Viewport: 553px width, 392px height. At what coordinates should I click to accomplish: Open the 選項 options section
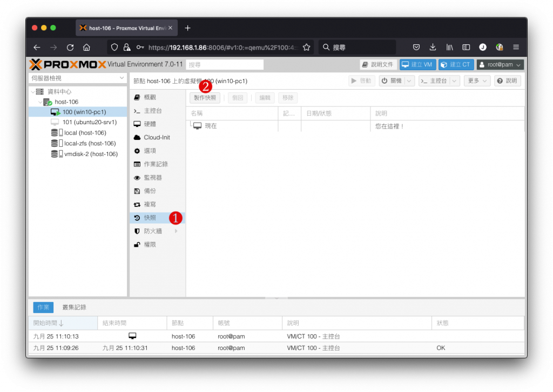[157, 151]
